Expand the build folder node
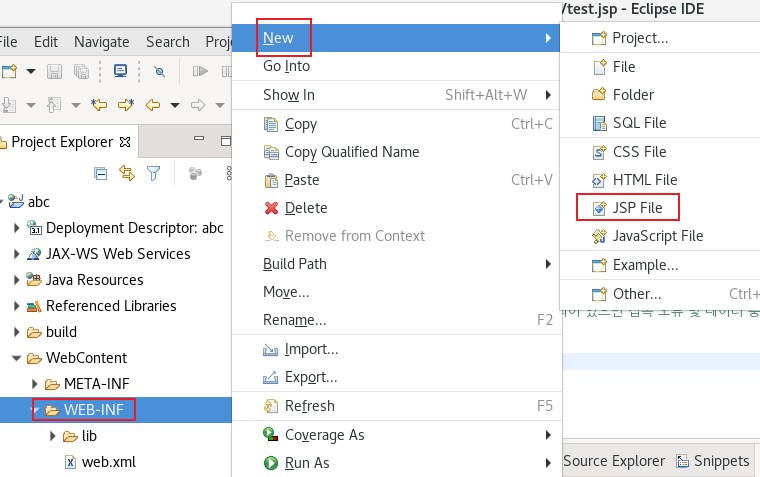The height and width of the screenshot is (477, 760). pos(16,332)
